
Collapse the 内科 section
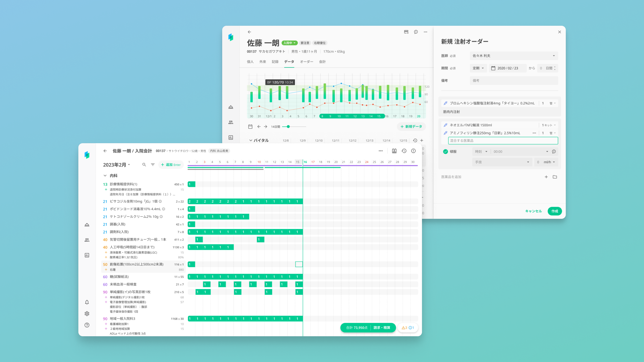[x=105, y=176]
